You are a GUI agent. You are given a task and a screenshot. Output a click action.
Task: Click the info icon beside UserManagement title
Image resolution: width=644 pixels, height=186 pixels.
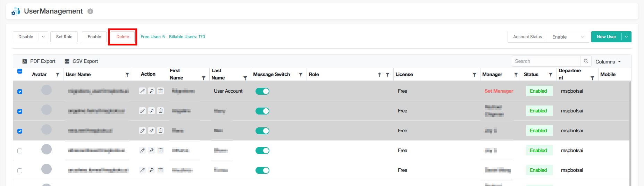tap(90, 11)
